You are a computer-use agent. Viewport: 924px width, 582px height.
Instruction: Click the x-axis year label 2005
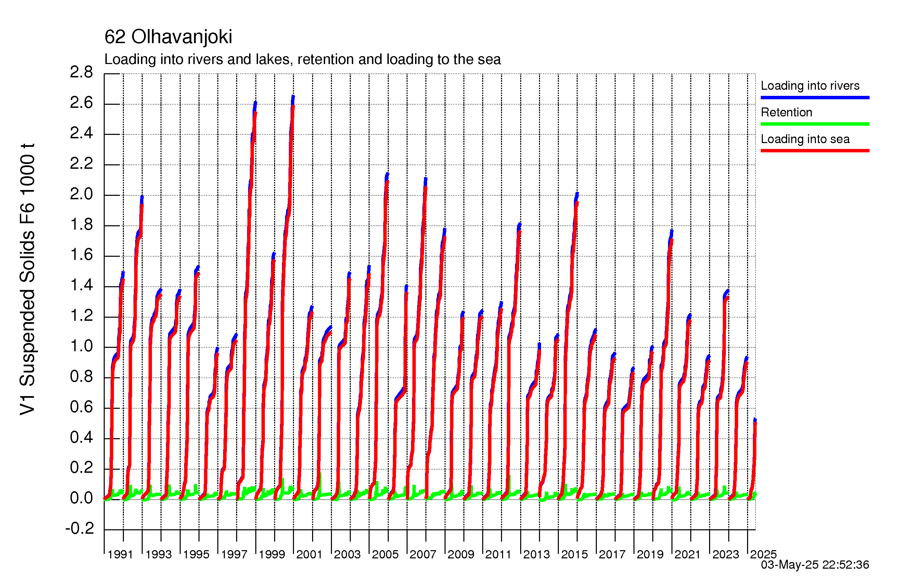click(385, 554)
